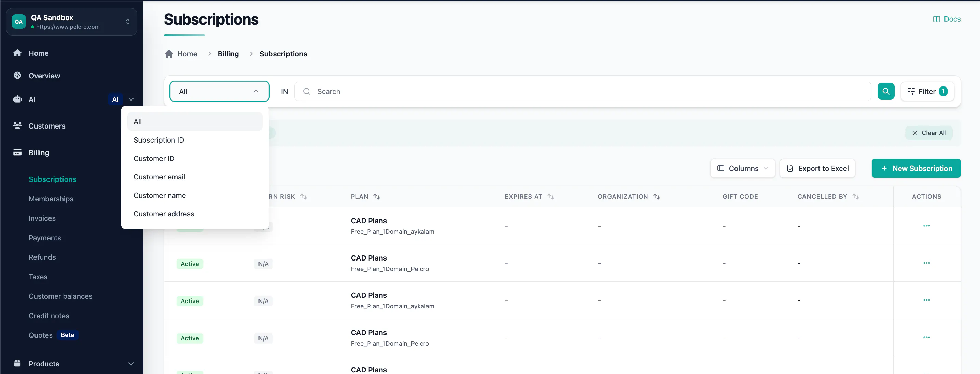Image resolution: width=980 pixels, height=374 pixels.
Task: Sort by Cancelled By column arrows
Action: tap(856, 197)
